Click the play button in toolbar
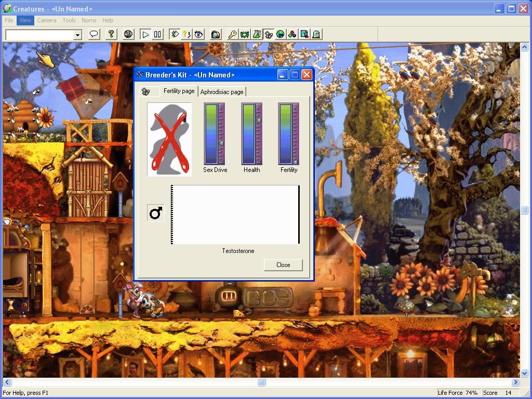This screenshot has width=532, height=399. pos(145,34)
